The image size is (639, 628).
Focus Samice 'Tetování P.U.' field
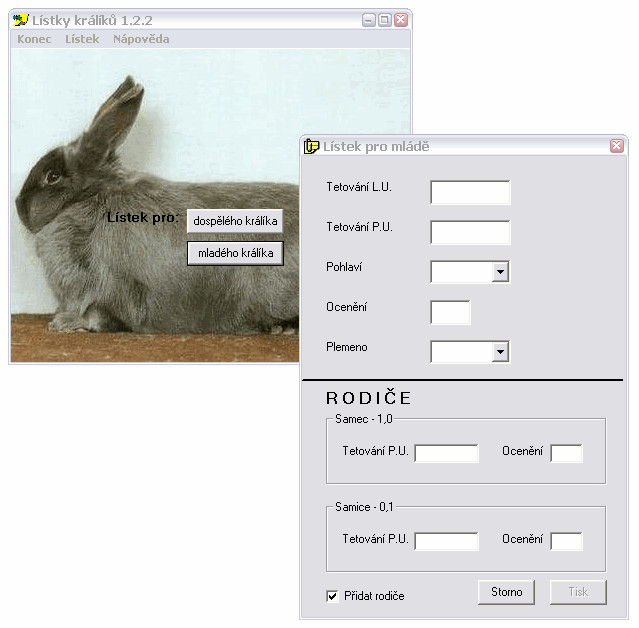tap(446, 541)
